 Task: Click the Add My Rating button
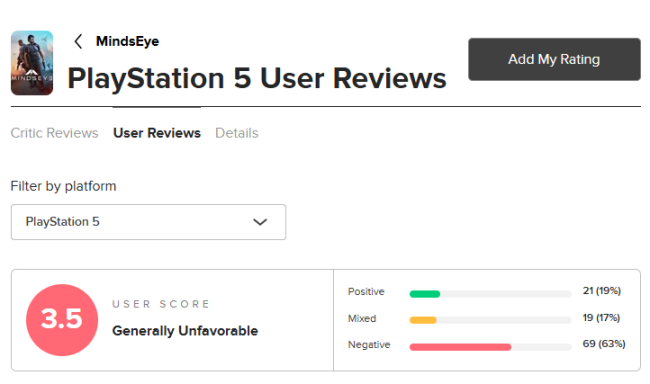point(554,59)
